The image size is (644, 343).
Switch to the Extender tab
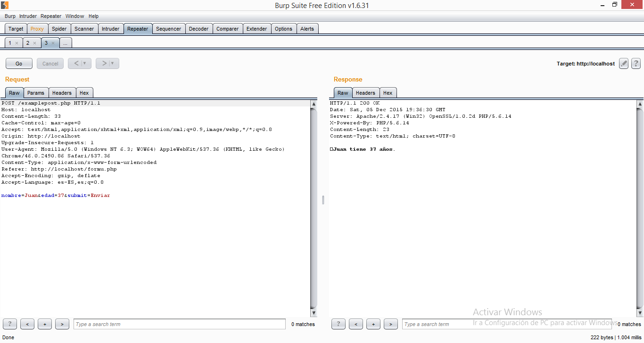pos(257,29)
